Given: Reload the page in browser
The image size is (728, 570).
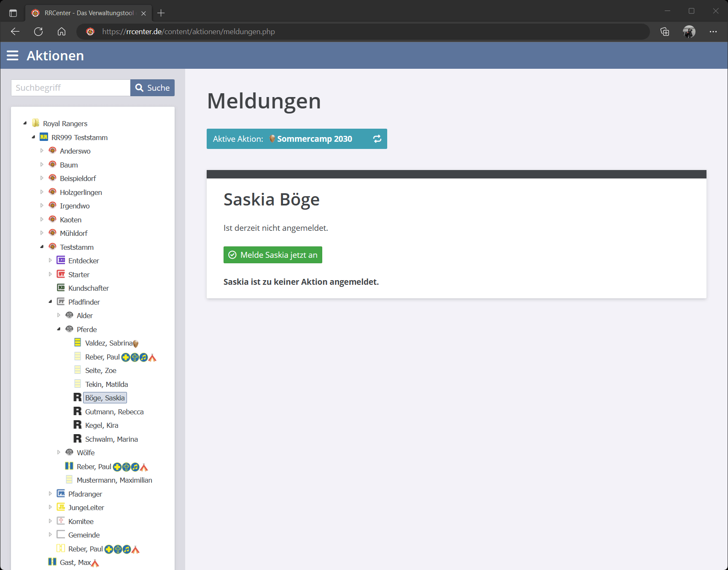Looking at the screenshot, I should (x=38, y=32).
